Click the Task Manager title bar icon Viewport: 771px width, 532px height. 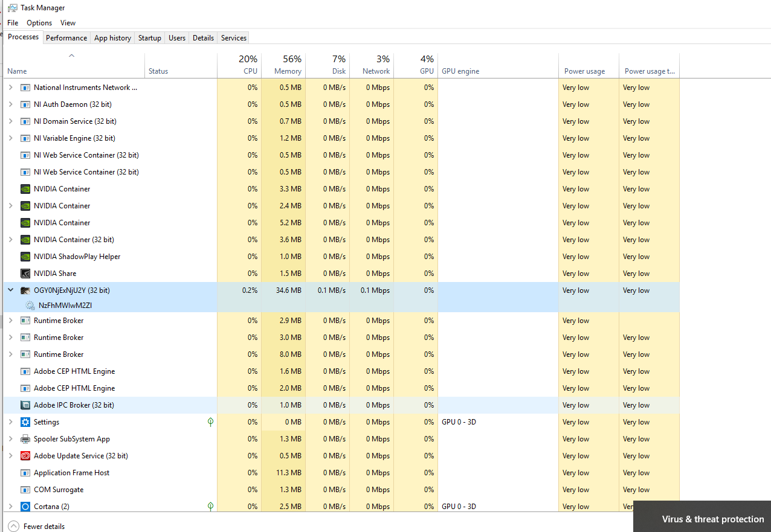click(12, 8)
